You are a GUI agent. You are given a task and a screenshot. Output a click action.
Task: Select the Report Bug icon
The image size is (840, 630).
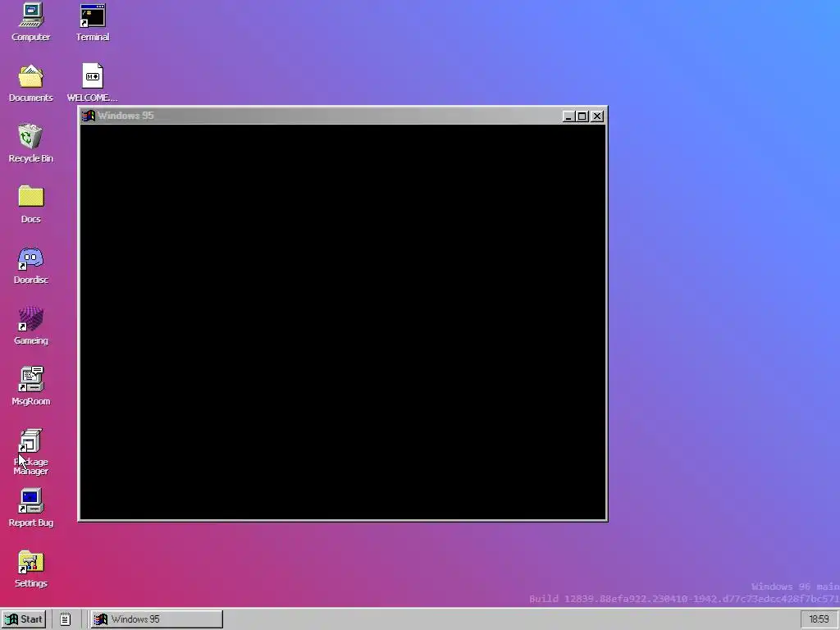click(x=30, y=508)
